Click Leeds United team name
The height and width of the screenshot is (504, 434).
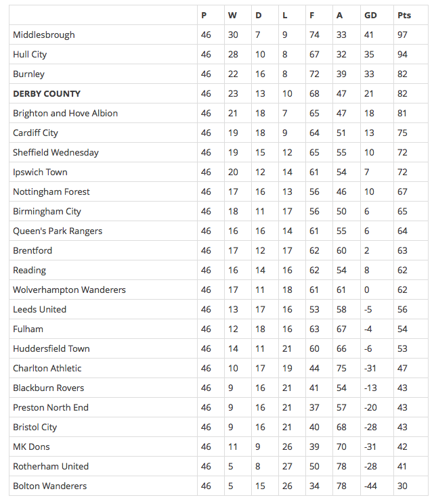point(39,309)
